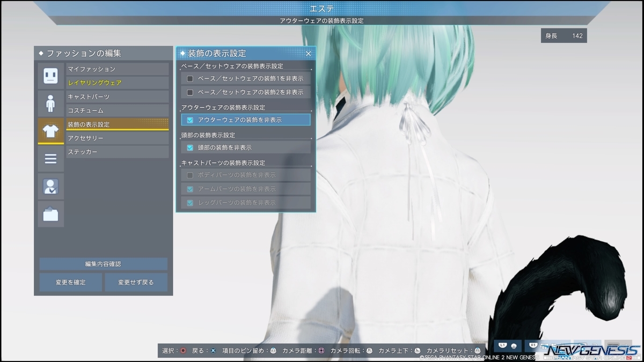Click the R1 button indicator
This screenshot has height=362, width=644.
pyautogui.click(x=534, y=345)
